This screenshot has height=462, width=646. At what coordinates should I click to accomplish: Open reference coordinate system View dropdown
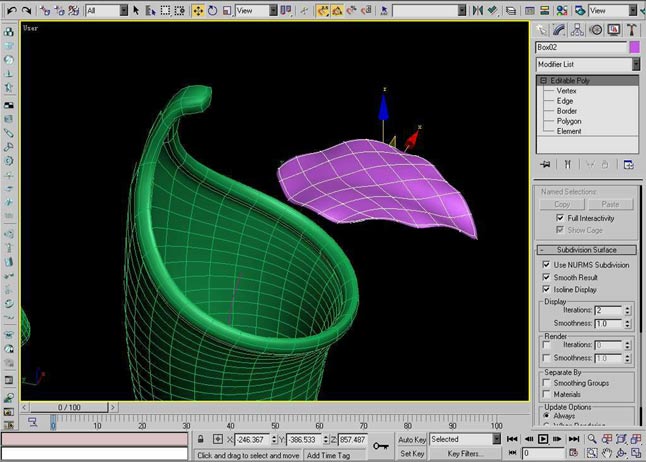pos(256,10)
